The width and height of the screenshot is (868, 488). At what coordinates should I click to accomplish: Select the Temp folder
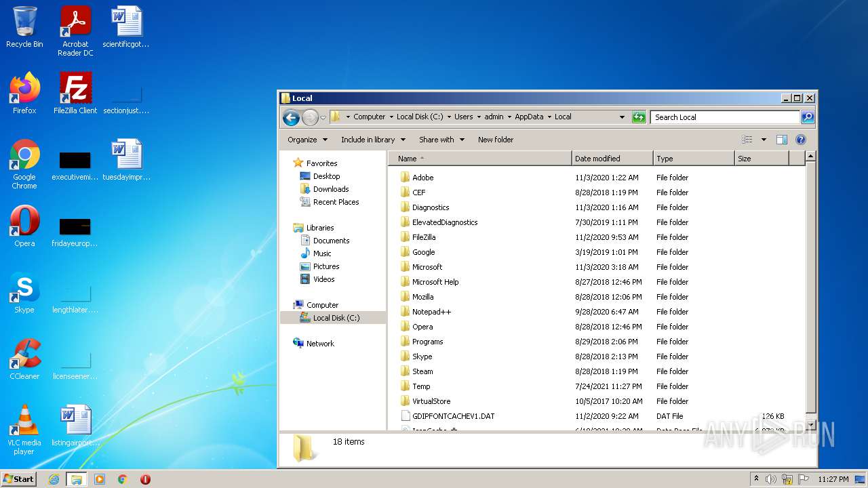tap(415, 386)
